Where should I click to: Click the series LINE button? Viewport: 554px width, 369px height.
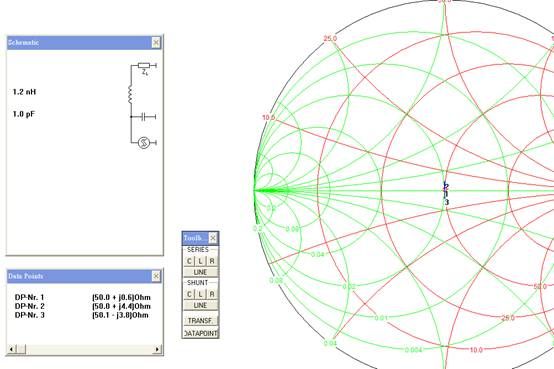(200, 272)
